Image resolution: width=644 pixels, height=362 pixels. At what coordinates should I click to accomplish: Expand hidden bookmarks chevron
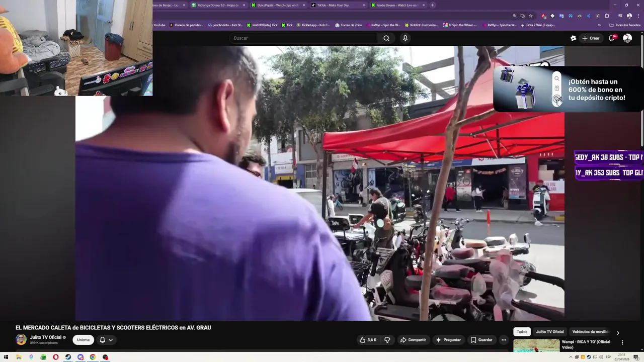(x=599, y=25)
